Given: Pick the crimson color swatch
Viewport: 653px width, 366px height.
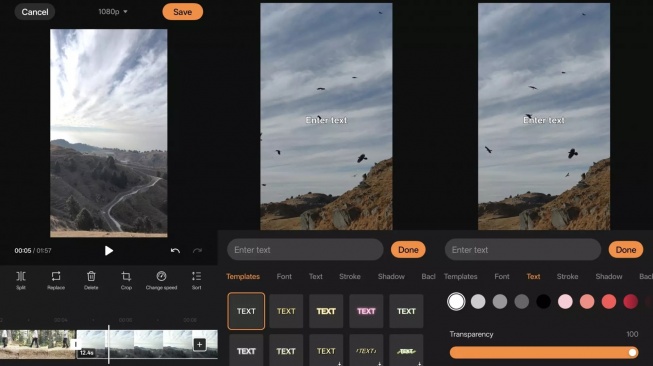Looking at the screenshot, I should click(631, 301).
